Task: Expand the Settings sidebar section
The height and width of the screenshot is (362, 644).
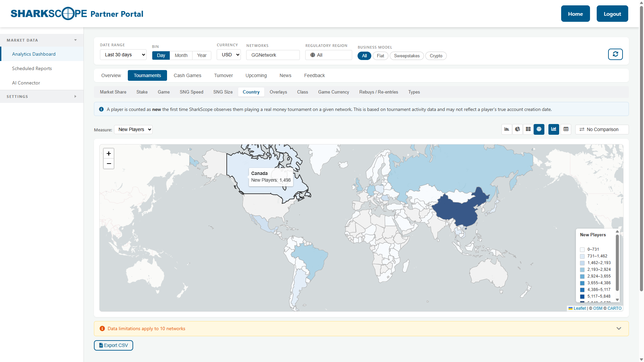Action: pyautogui.click(x=42, y=97)
